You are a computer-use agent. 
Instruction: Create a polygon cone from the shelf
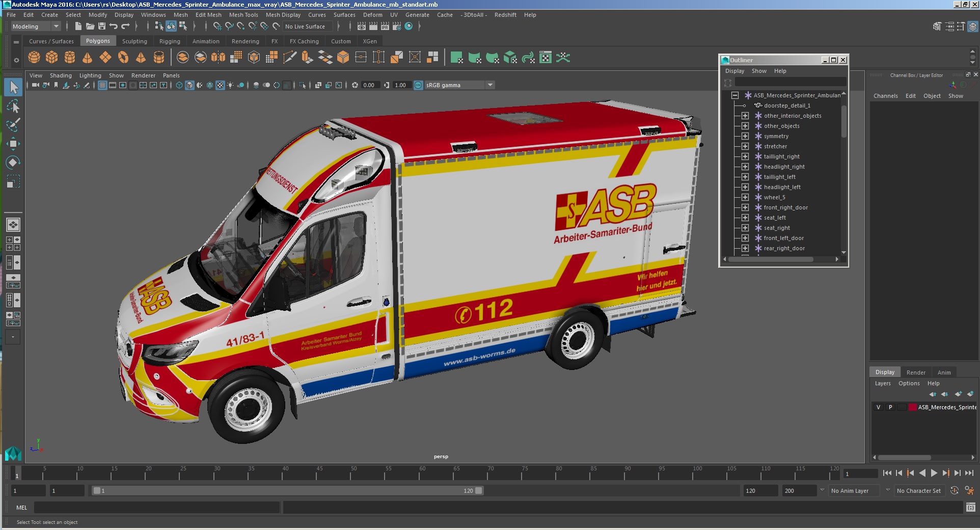click(x=88, y=58)
